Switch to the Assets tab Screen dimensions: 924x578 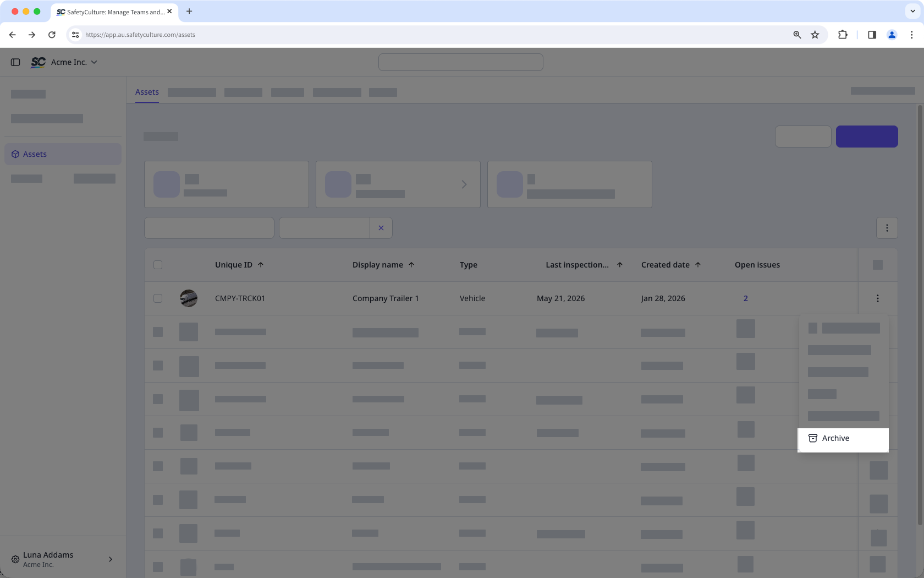click(x=147, y=92)
